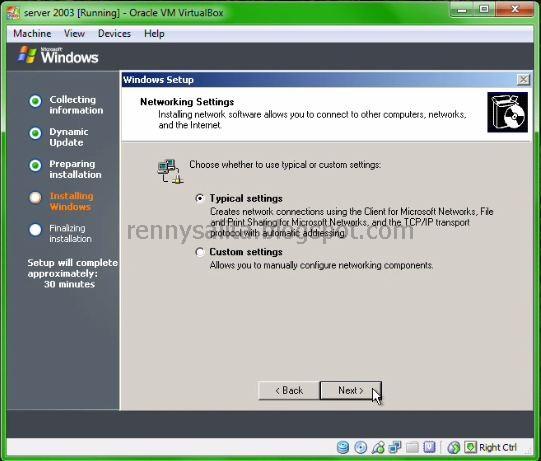Click the Windows flag logo
The height and width of the screenshot is (461, 541).
[x=28, y=55]
